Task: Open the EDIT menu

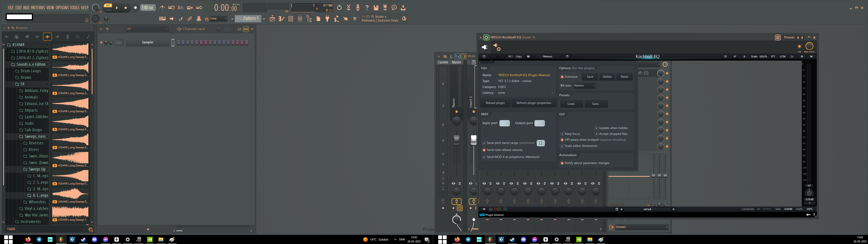Action: pyautogui.click(x=19, y=7)
